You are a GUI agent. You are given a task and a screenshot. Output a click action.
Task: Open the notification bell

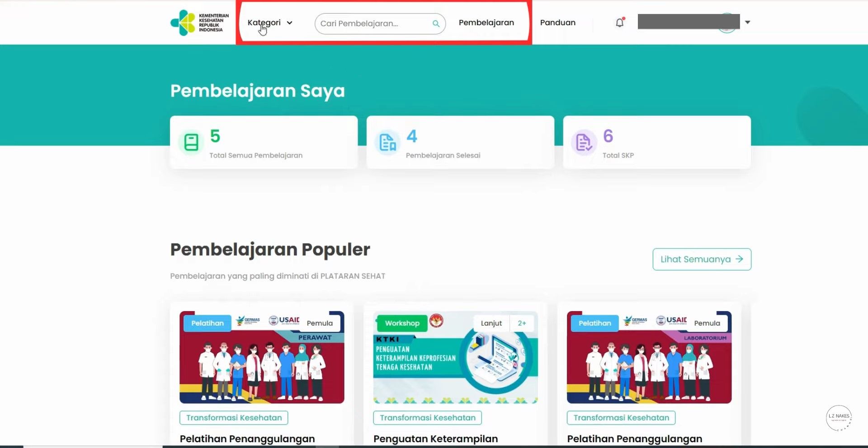[x=620, y=23]
